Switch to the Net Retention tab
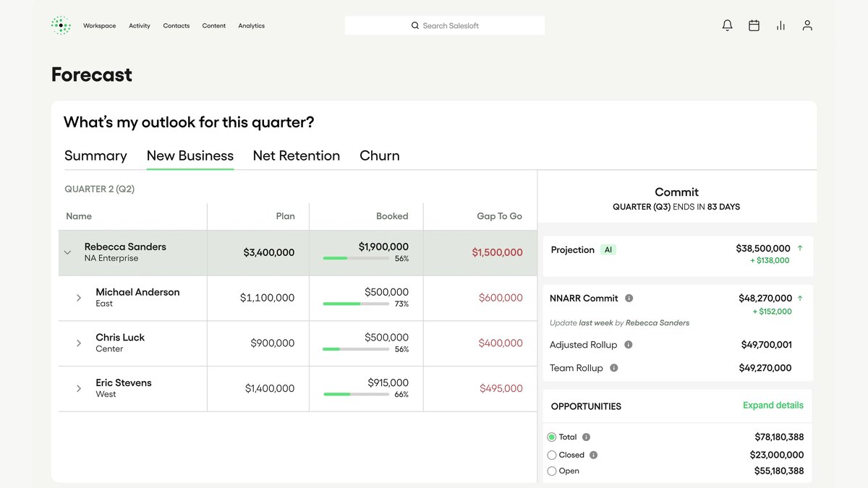The image size is (868, 488). (x=297, y=155)
